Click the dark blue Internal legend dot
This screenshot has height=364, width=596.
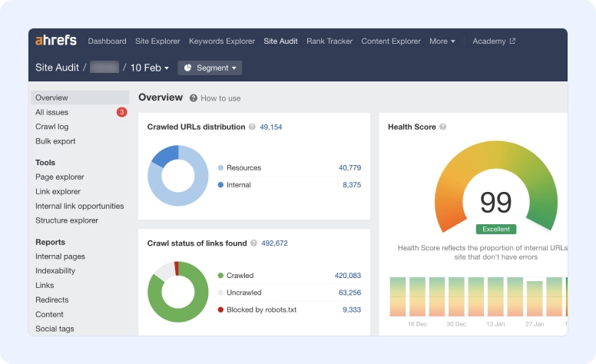(x=220, y=184)
